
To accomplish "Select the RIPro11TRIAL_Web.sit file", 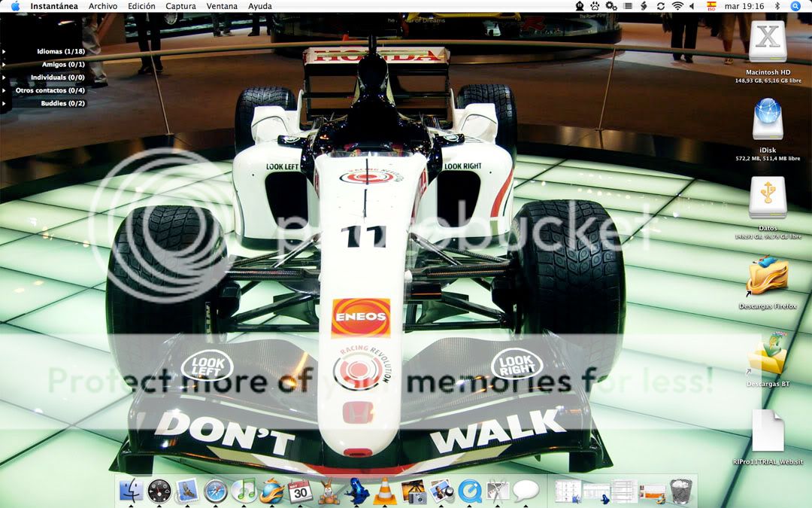I will coord(768,432).
